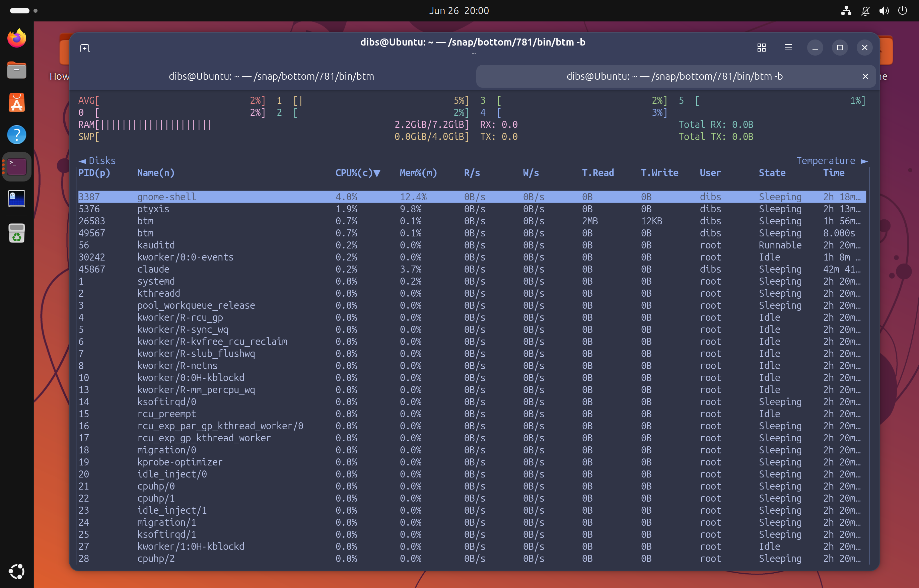This screenshot has height=588, width=919.
Task: Select the gnome-shell process row
Action: pyautogui.click(x=472, y=197)
